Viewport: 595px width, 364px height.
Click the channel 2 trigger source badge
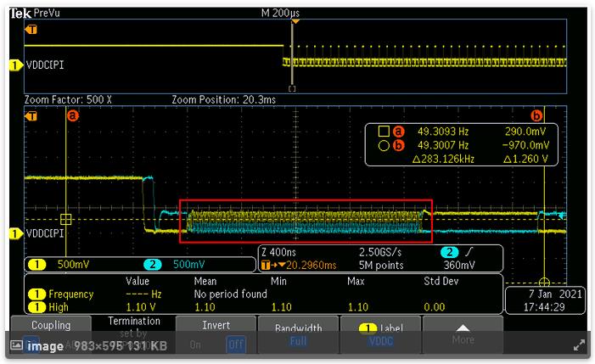coord(450,252)
